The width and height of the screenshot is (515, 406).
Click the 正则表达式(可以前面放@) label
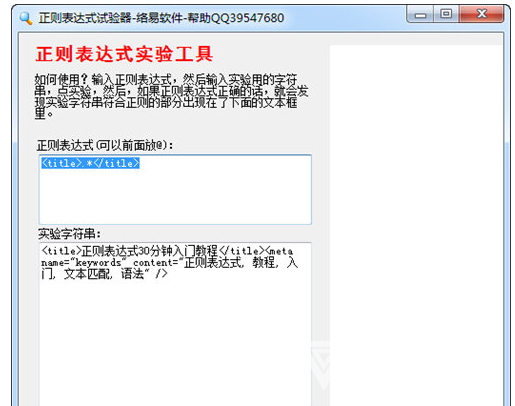click(105, 145)
